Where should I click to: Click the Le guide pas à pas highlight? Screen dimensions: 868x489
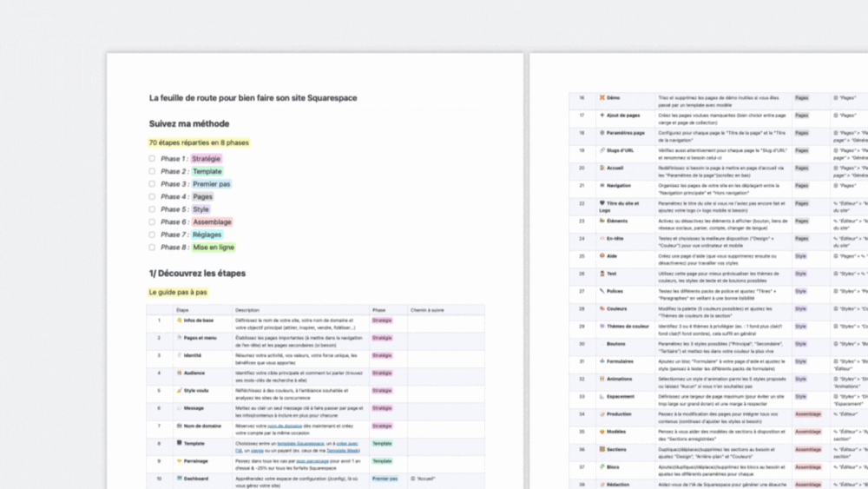(178, 293)
